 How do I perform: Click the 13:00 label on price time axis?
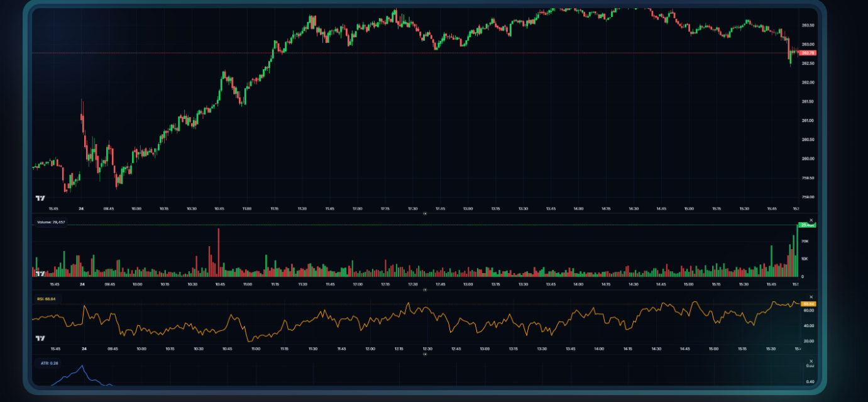click(x=468, y=208)
